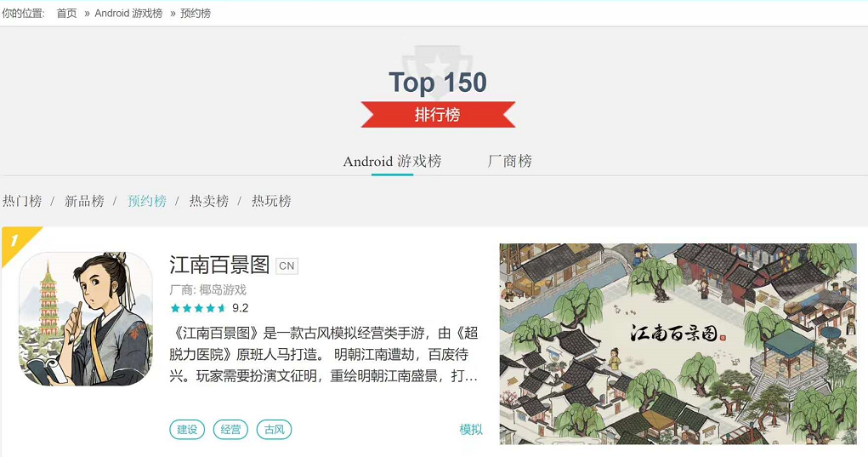
Task: Open the 江南百景图 game app icon
Action: click(86, 319)
